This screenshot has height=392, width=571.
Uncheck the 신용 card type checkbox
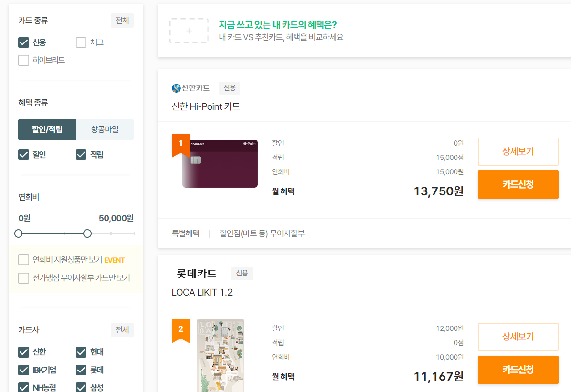coord(24,42)
